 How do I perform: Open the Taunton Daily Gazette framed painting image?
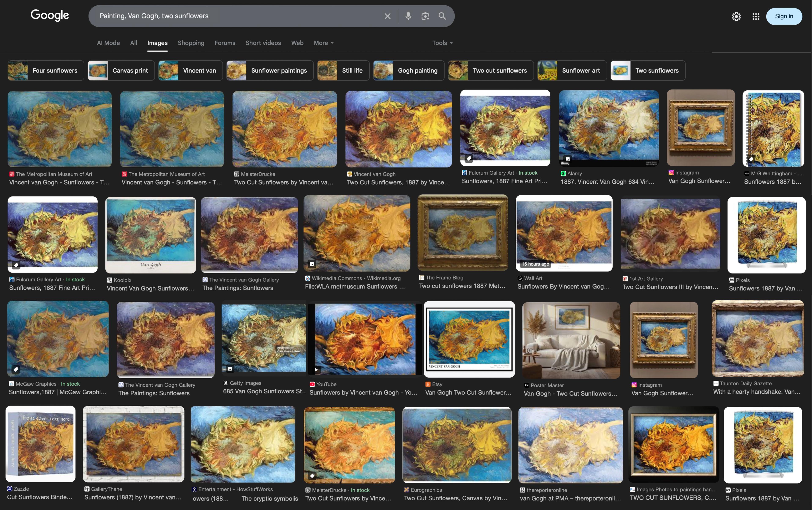pos(758,338)
